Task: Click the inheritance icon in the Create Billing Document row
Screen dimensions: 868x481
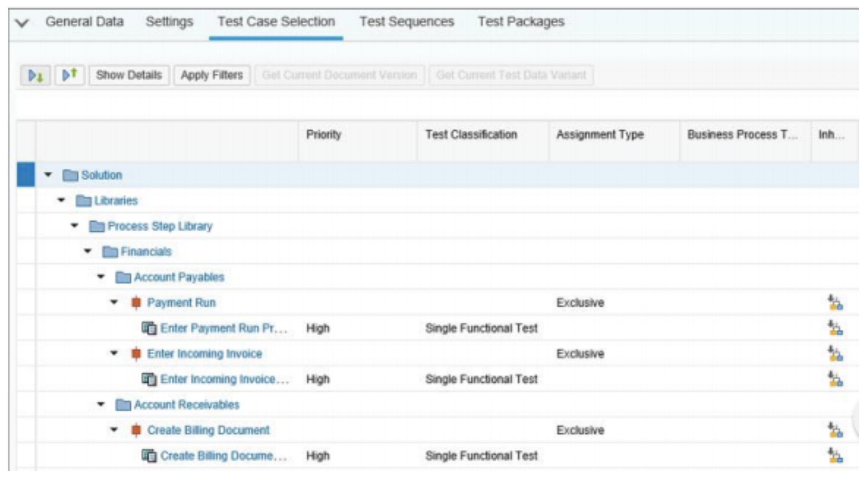Action: 835,430
